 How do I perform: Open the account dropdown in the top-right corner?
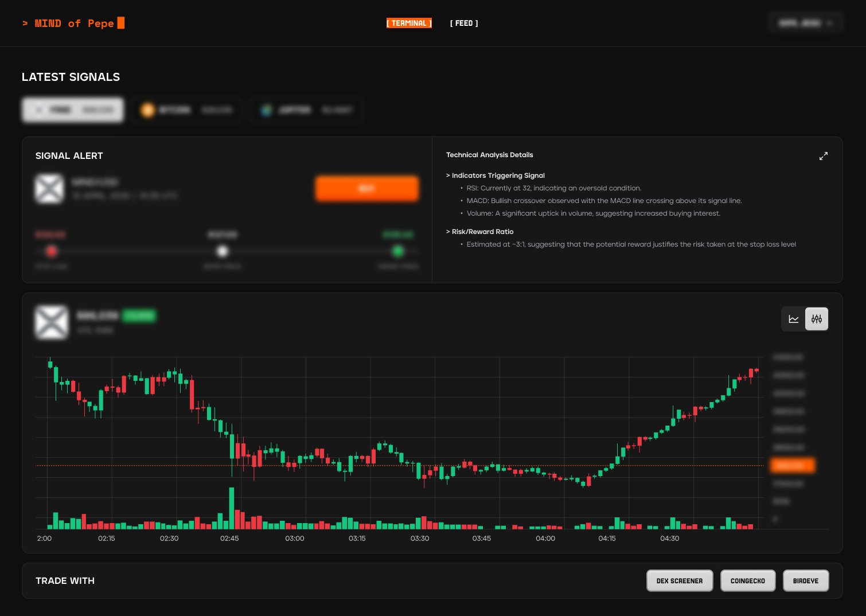pyautogui.click(x=806, y=23)
